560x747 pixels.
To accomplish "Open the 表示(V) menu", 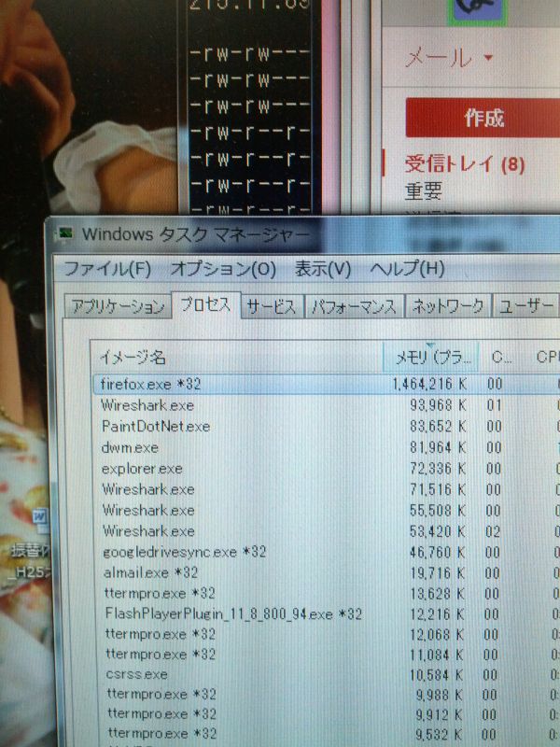I will pyautogui.click(x=323, y=269).
